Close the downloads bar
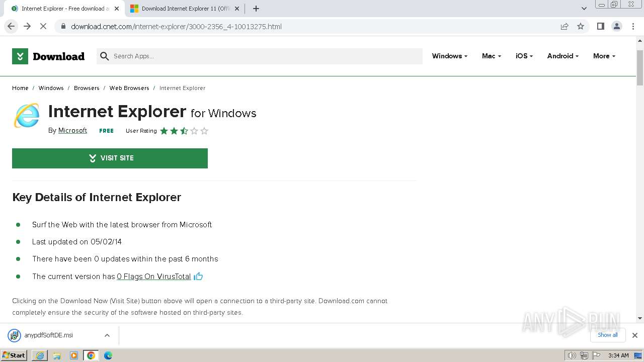Screen dimensions: 644x362 coord(635,335)
